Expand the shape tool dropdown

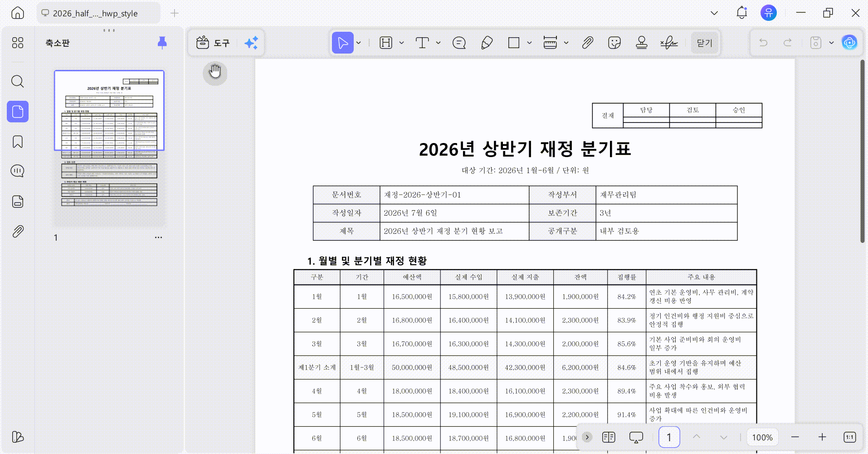click(x=530, y=43)
